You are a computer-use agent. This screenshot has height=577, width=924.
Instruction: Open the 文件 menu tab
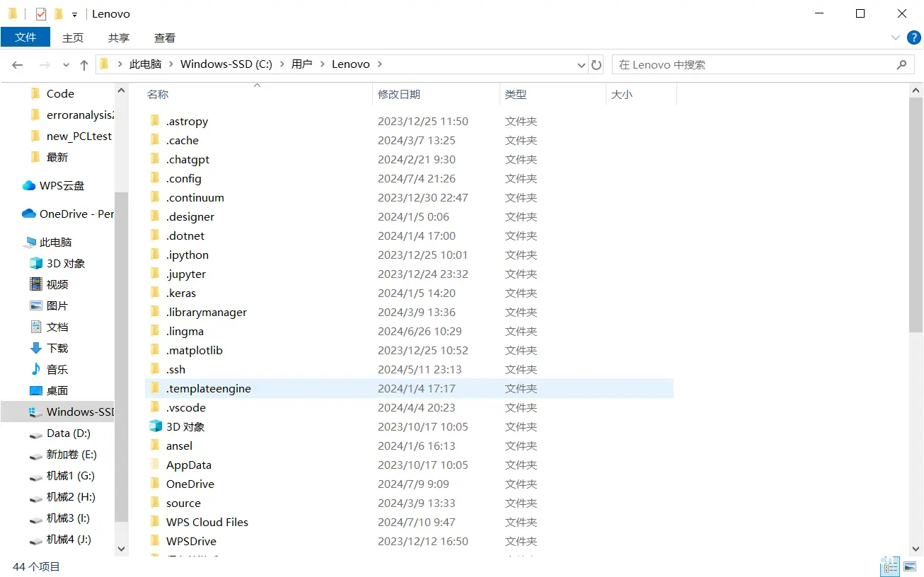click(x=25, y=37)
